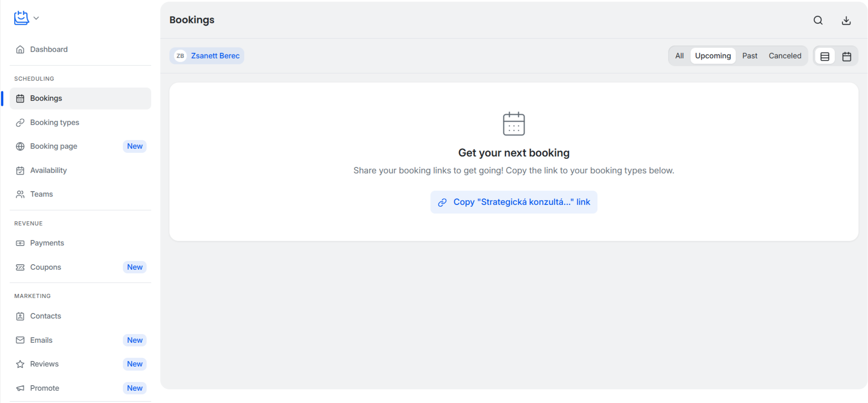The width and height of the screenshot is (868, 403).
Task: Expand the app logo workspace dropdown
Action: [26, 18]
